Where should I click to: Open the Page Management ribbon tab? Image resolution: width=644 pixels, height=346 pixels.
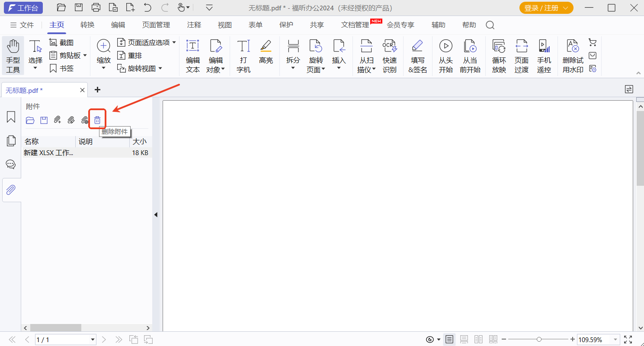click(x=156, y=25)
